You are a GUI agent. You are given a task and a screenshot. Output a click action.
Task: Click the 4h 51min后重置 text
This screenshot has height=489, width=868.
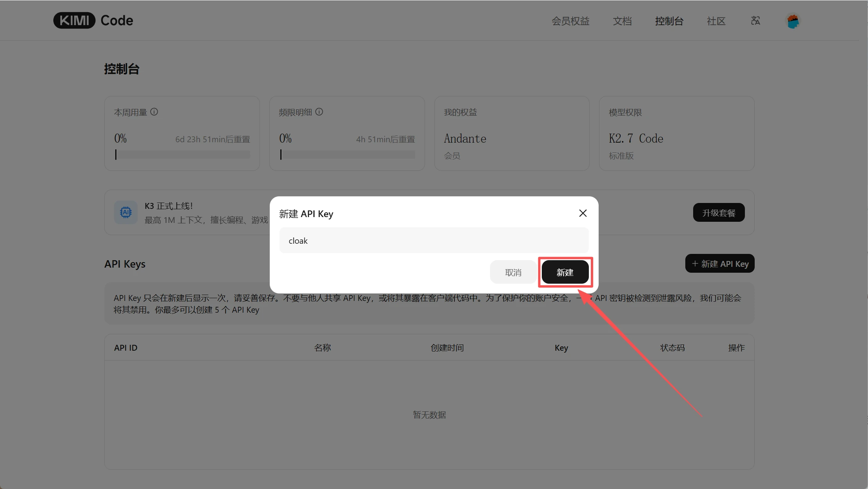pyautogui.click(x=385, y=139)
